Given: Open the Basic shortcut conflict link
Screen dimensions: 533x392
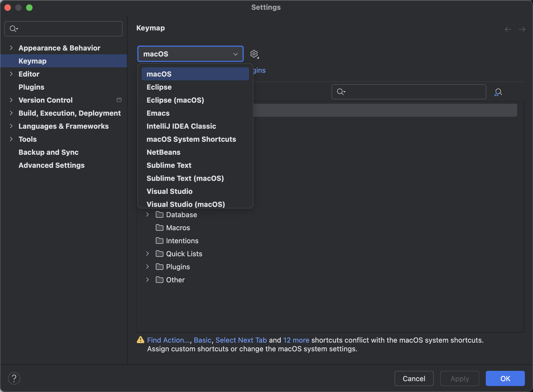Looking at the screenshot, I should [202, 340].
